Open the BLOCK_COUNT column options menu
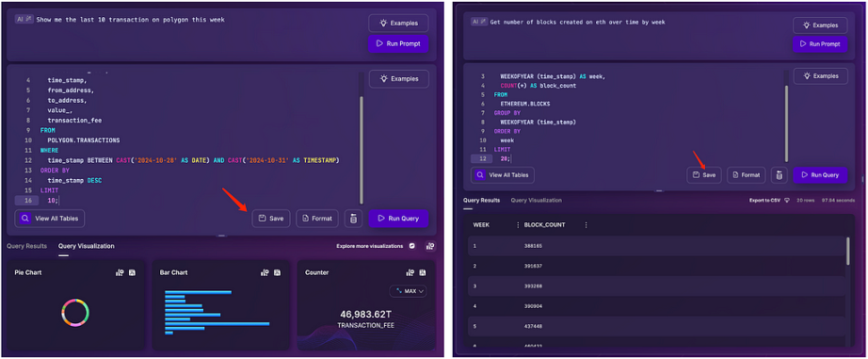The height and width of the screenshot is (359, 868). [x=586, y=225]
